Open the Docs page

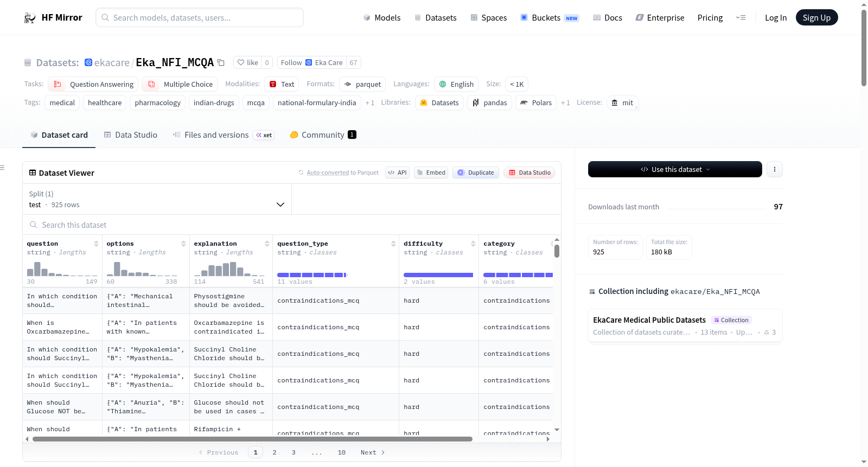608,18
